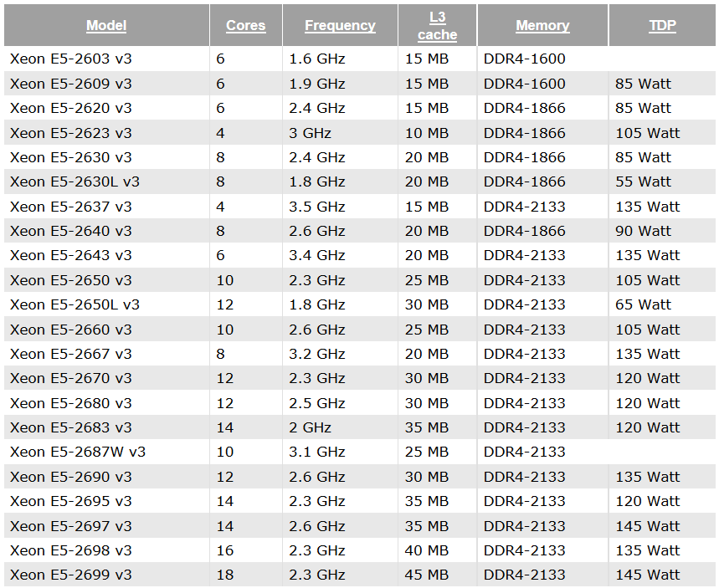Click the Memory column header link
Viewport: 719px width, 588px height.
point(543,25)
